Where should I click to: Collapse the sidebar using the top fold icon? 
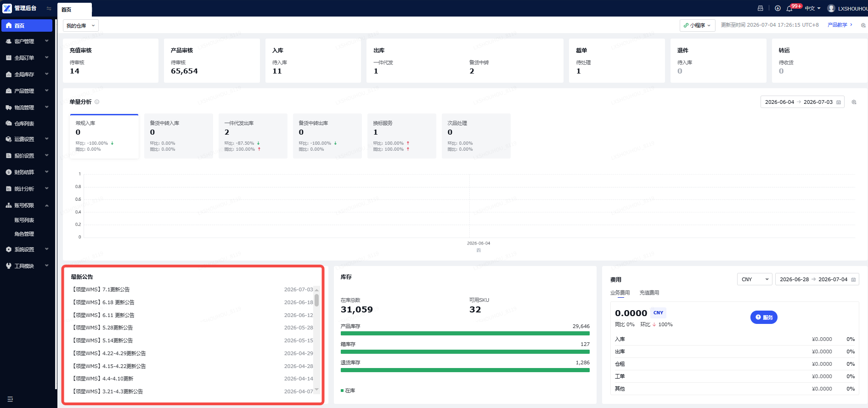click(x=49, y=8)
